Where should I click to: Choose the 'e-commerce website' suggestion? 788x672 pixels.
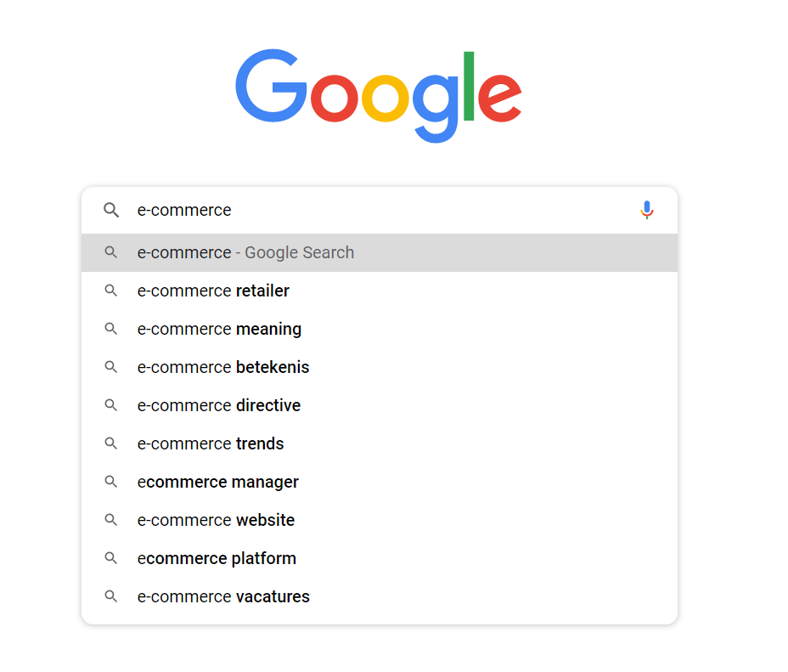coord(216,520)
